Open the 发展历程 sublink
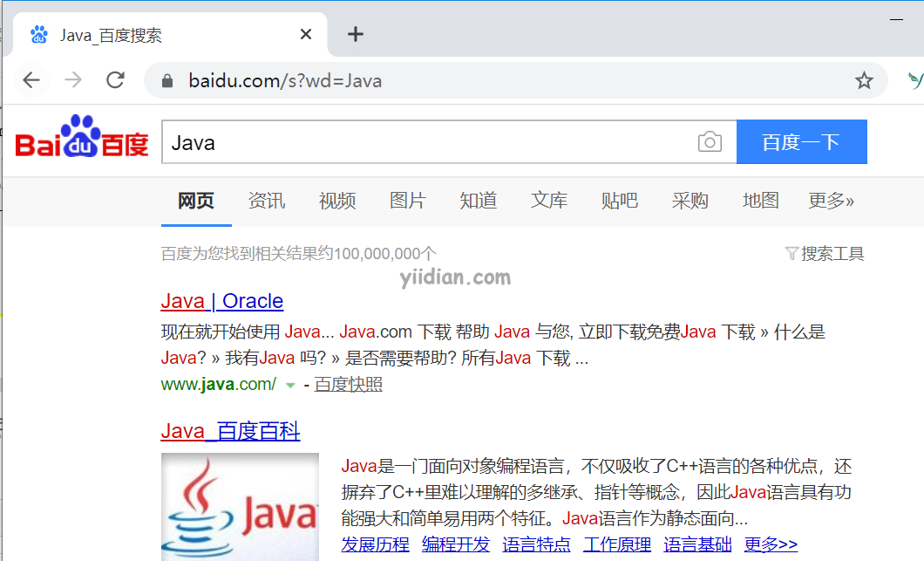The image size is (924, 561). tap(376, 544)
